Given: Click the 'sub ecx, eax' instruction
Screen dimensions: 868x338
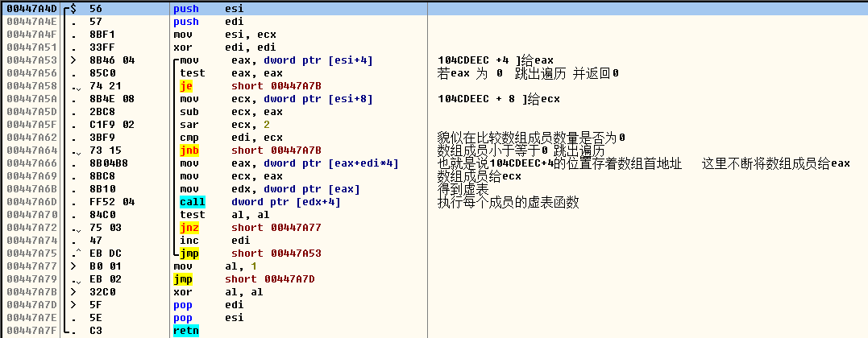Looking at the screenshot, I should pos(230,112).
